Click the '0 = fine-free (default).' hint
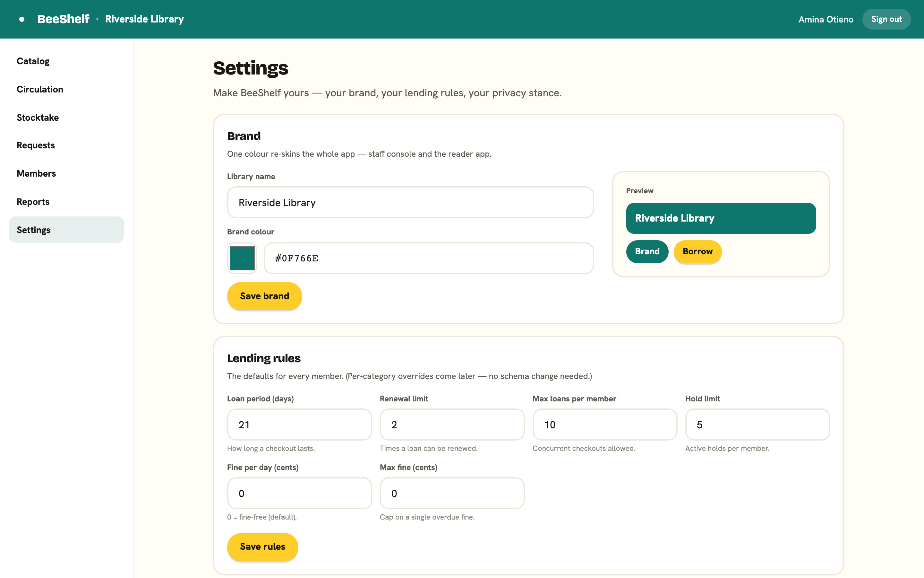This screenshot has height=578, width=924. pos(262,517)
